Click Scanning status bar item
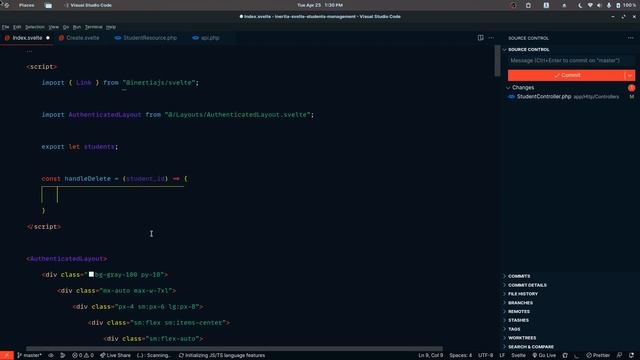Viewport: 640px width, 360px height. pyautogui.click(x=153, y=356)
